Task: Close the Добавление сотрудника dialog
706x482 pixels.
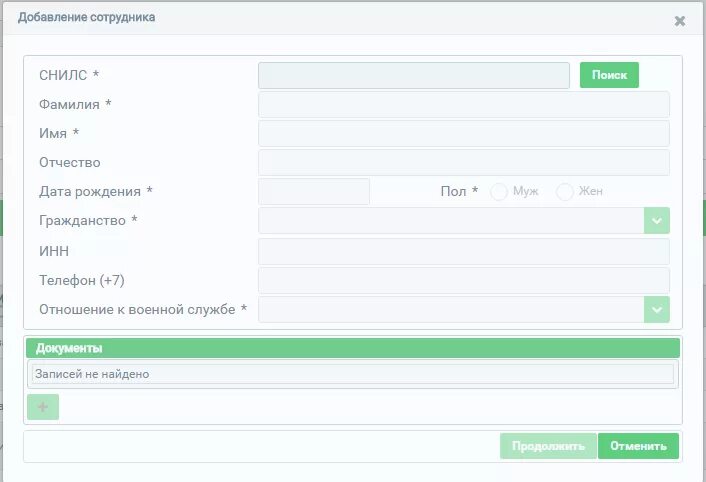Action: tap(679, 21)
